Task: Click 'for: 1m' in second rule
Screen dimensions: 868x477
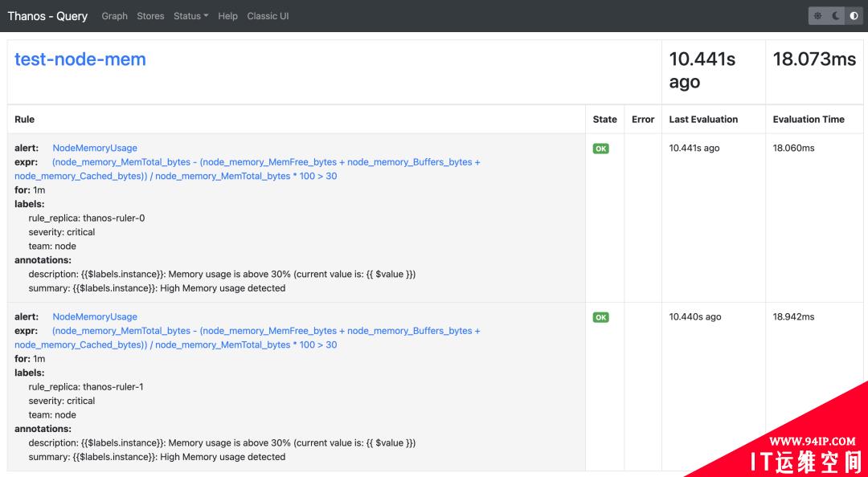Action: click(x=30, y=359)
